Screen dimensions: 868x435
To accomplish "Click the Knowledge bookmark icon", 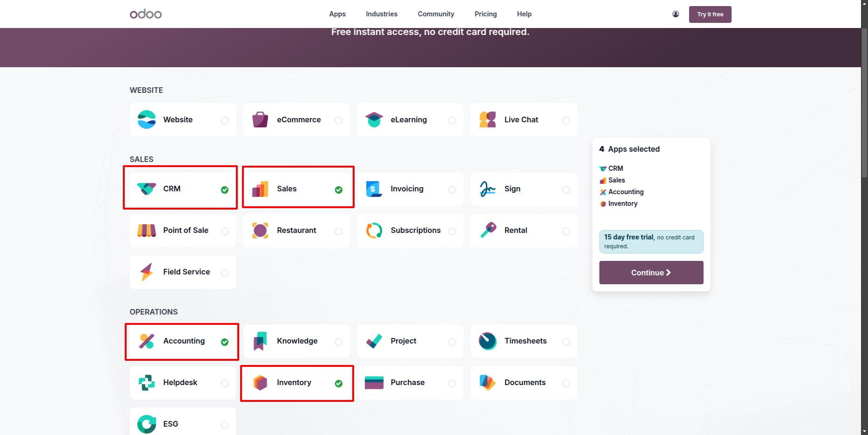I will click(260, 341).
